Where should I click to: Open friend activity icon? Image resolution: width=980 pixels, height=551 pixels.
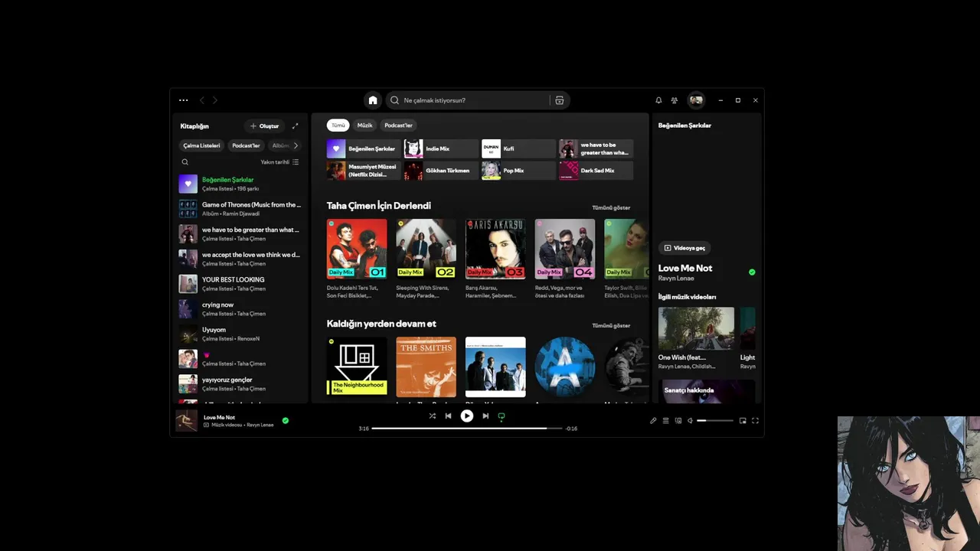(675, 100)
